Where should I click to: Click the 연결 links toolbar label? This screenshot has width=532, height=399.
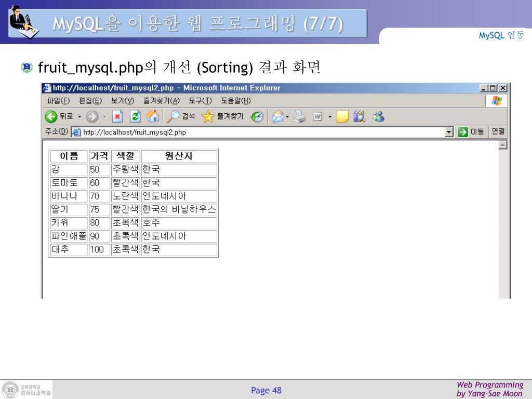click(x=498, y=131)
